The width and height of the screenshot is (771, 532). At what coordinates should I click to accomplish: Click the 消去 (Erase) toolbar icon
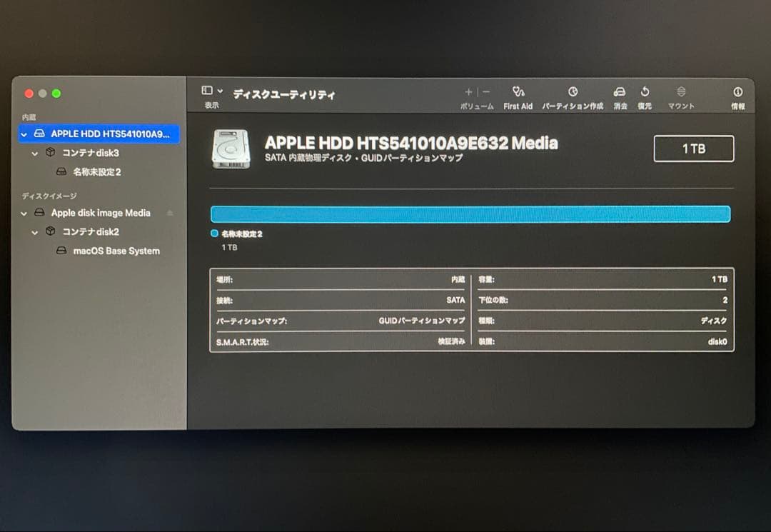[619, 93]
